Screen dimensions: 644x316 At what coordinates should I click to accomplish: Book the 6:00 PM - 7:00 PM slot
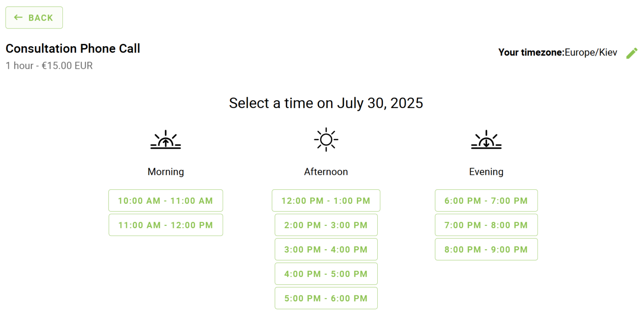tap(486, 200)
